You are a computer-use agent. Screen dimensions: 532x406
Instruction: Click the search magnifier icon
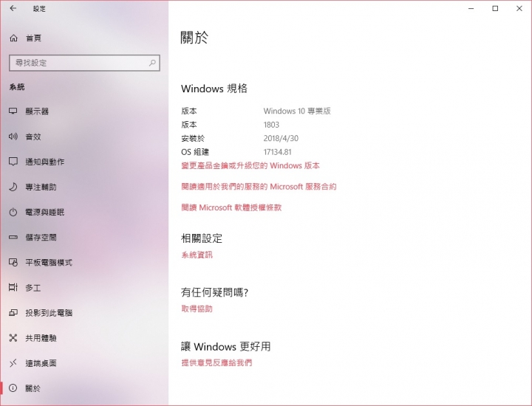[152, 63]
